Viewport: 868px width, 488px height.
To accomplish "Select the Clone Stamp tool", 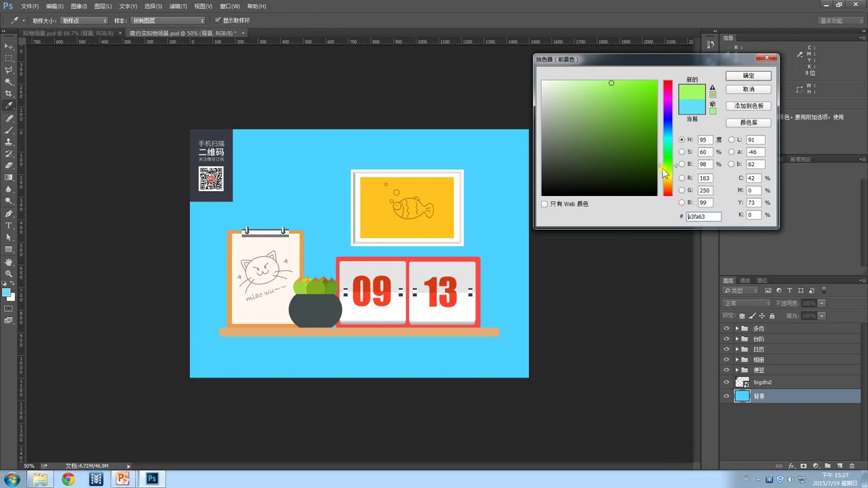I will 9,142.
